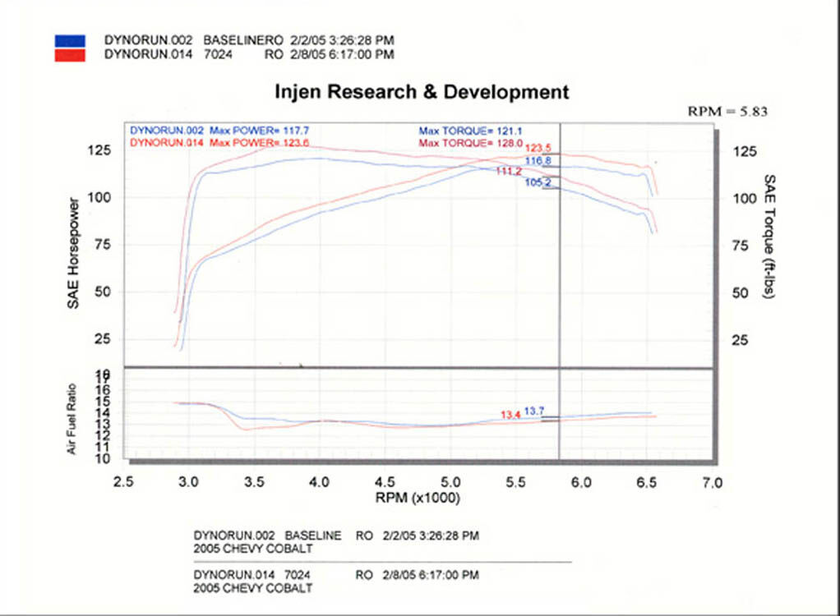Click the SAE Horsepower axis label
This screenshot has height=616, width=840.
point(73,253)
